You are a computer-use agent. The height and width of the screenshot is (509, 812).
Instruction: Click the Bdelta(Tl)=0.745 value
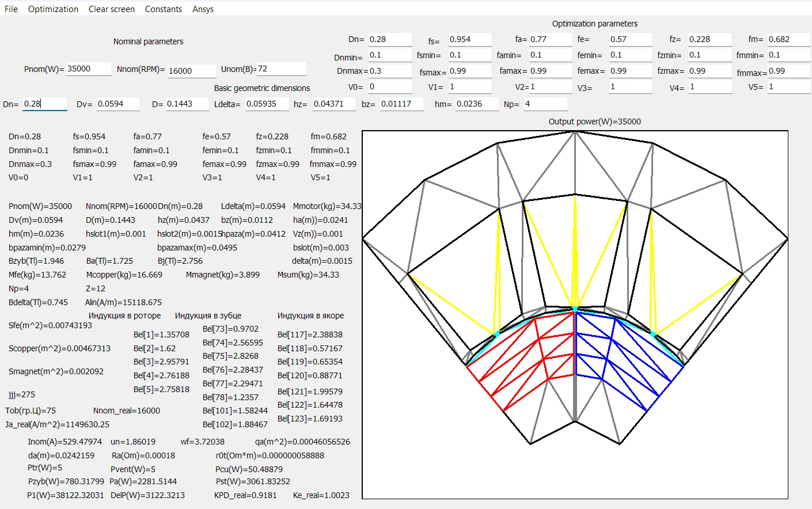pos(38,303)
